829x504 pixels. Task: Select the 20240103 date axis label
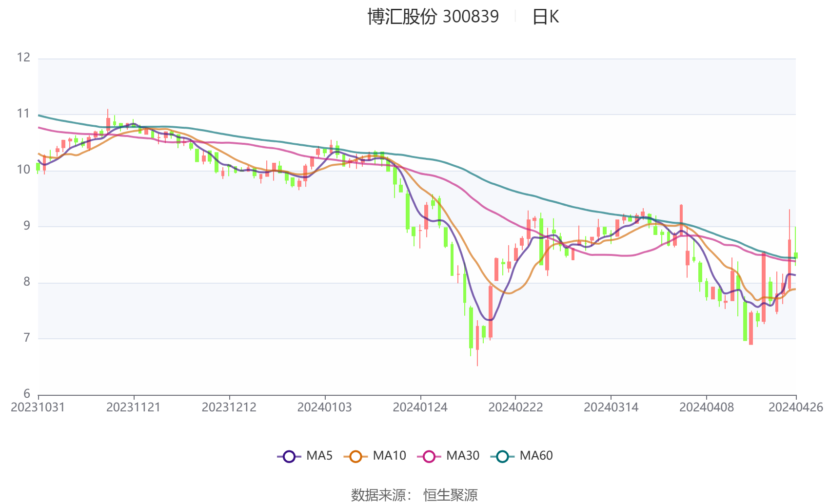(x=325, y=407)
